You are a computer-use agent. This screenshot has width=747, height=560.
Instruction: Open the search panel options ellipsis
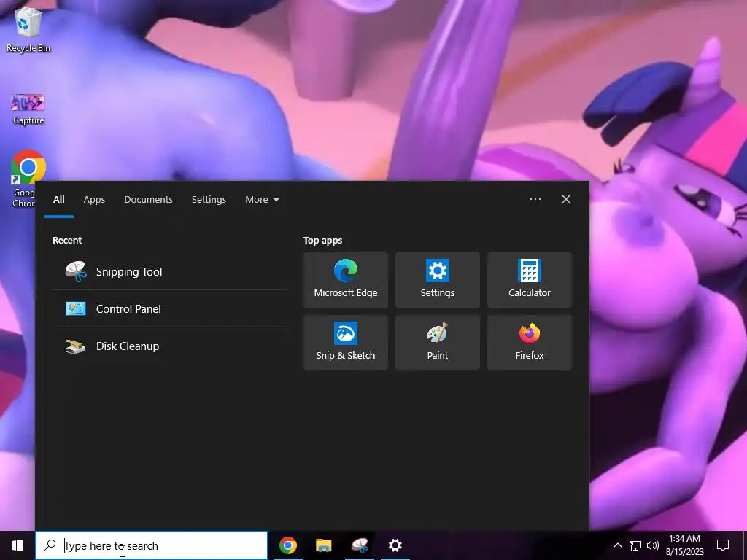535,199
